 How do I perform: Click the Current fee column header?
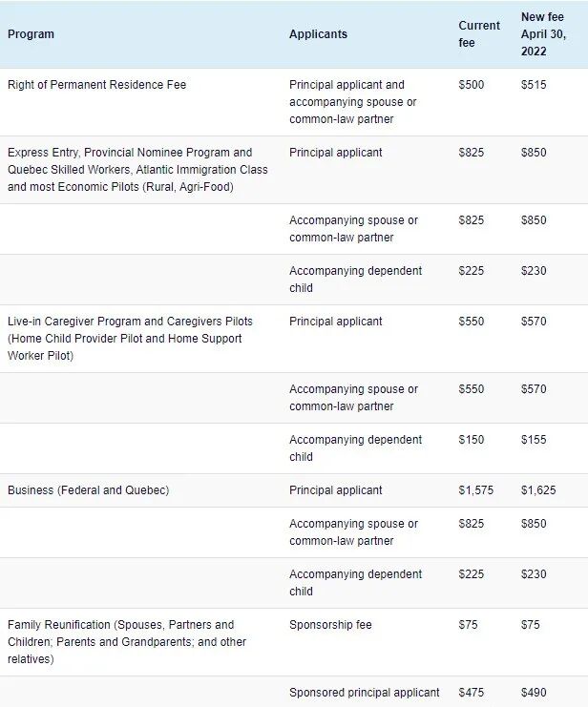478,34
